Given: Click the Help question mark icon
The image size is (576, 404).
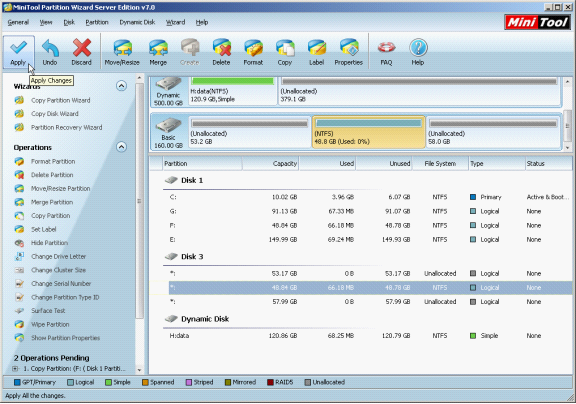Looking at the screenshot, I should [x=418, y=47].
